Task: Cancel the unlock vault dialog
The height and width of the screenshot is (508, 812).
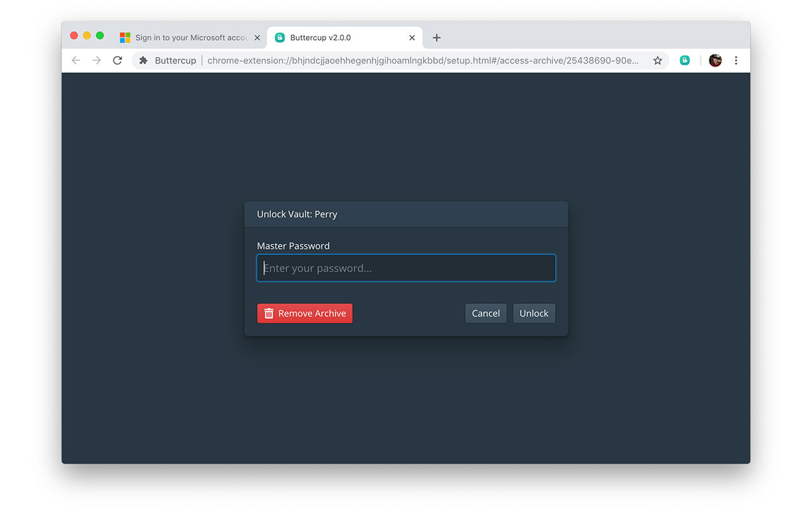Action: coord(486,313)
